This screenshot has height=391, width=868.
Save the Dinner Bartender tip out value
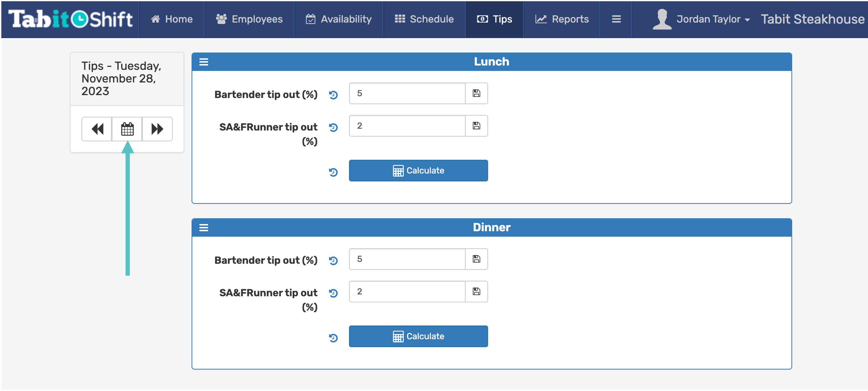coord(476,259)
